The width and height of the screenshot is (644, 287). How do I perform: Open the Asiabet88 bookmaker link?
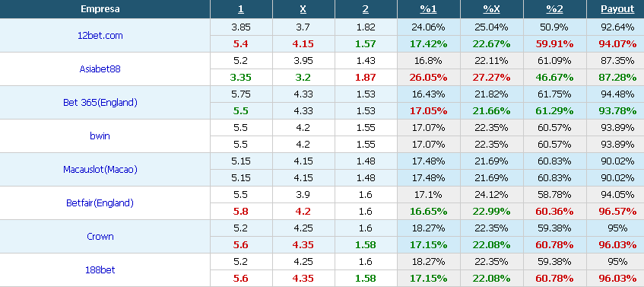coord(100,69)
